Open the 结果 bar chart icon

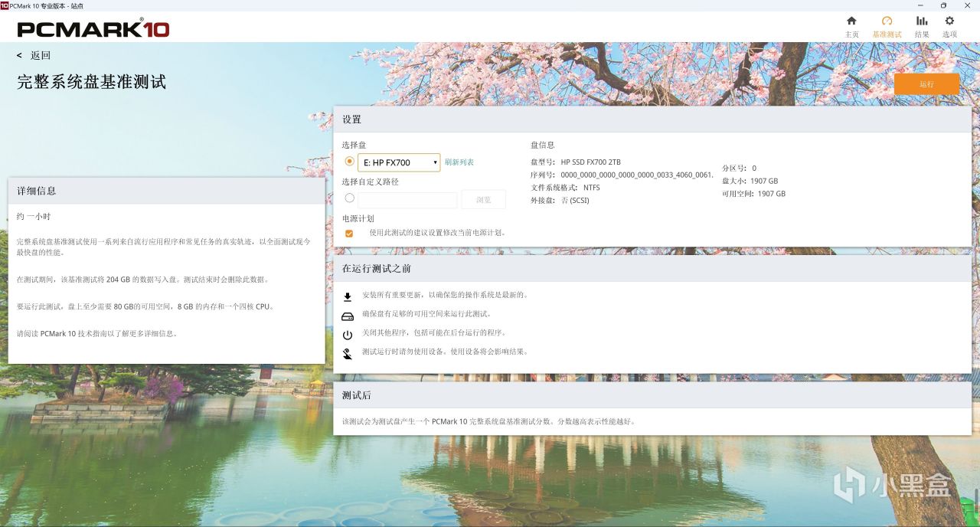pos(922,21)
